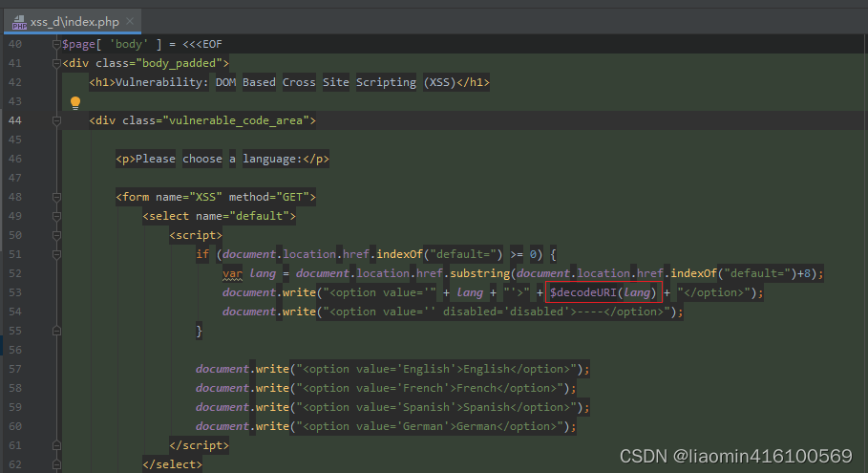Click the PHP file icon on the tab
868x473 pixels.
(x=19, y=22)
